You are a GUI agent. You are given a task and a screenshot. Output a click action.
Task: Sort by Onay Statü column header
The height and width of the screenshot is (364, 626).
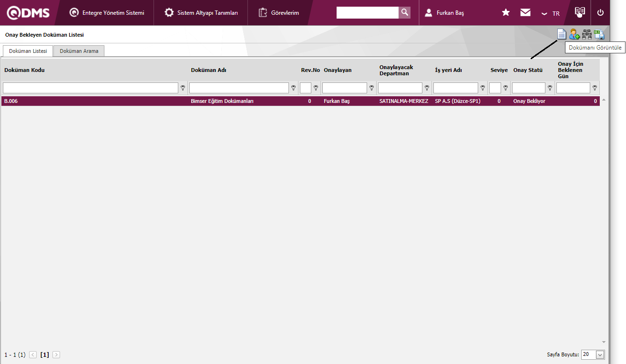pyautogui.click(x=528, y=70)
